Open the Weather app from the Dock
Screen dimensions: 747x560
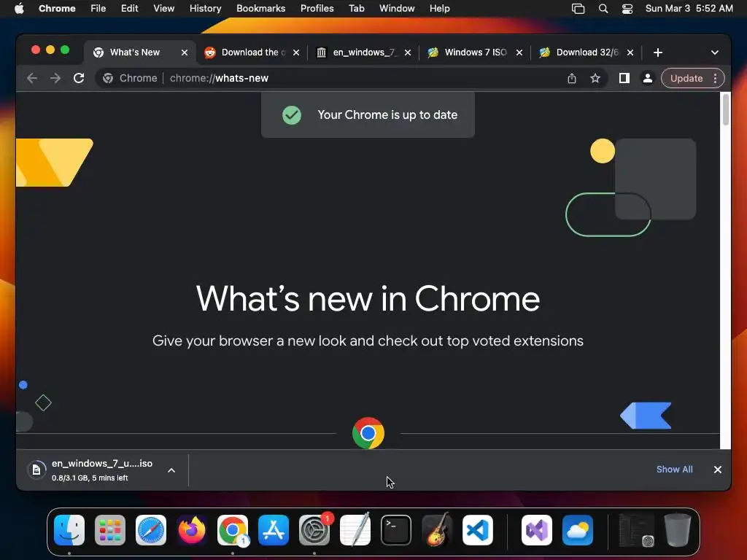pyautogui.click(x=578, y=530)
